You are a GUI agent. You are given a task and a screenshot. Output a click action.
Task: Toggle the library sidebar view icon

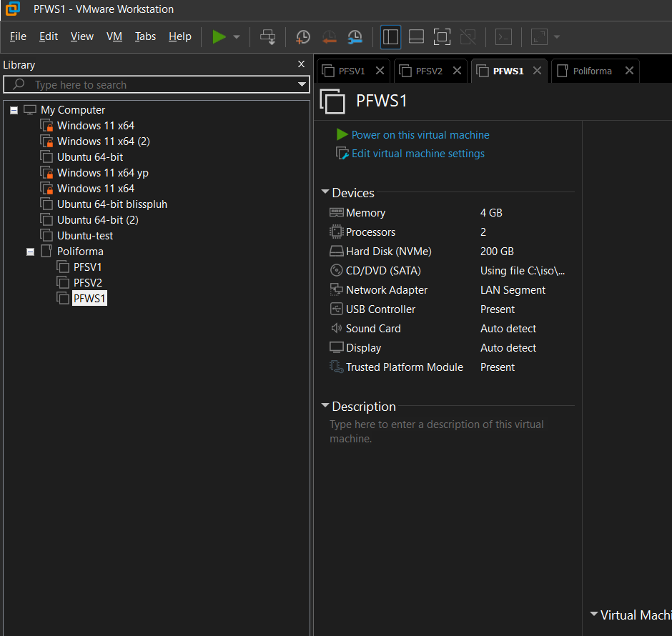tap(390, 36)
